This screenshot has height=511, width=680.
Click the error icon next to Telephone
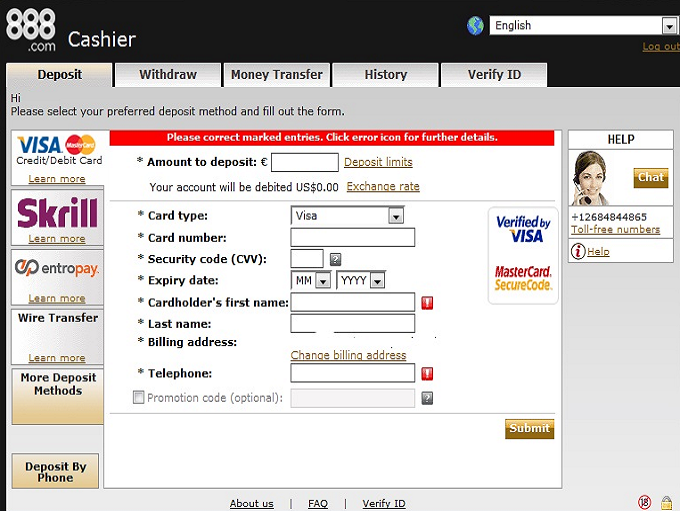pos(427,373)
